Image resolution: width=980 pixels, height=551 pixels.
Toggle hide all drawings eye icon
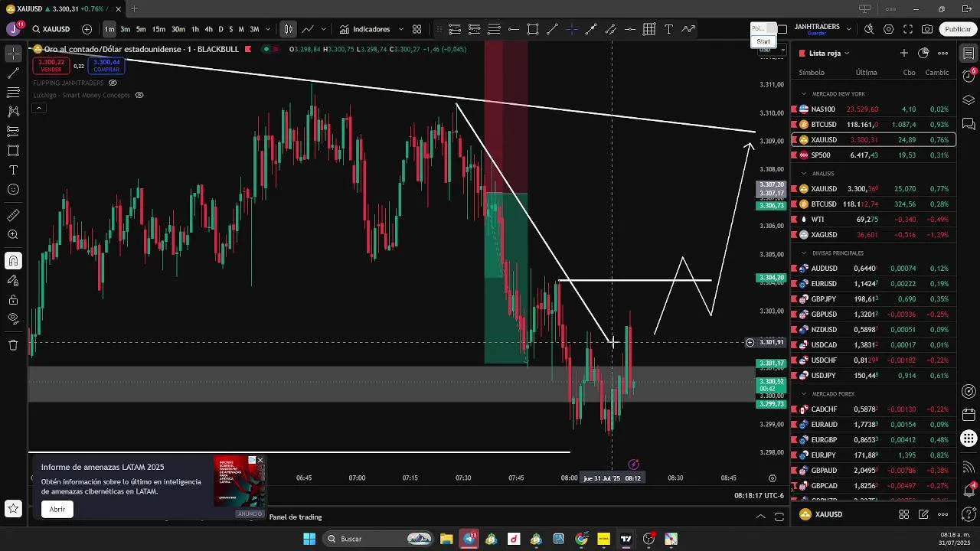tap(13, 318)
